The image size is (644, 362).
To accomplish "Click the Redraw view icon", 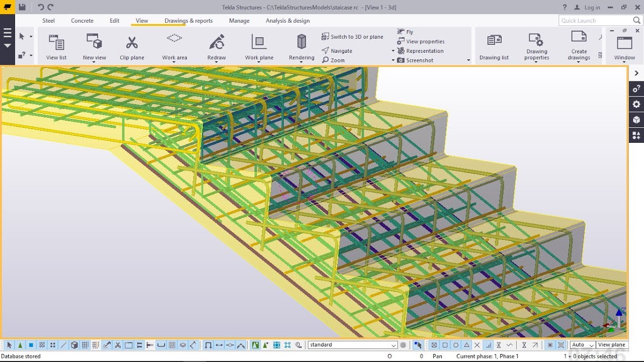I will 217,42.
